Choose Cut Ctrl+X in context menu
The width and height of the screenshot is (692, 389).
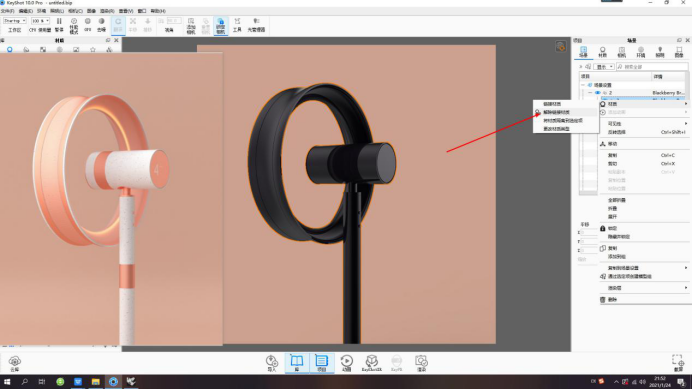click(644, 164)
